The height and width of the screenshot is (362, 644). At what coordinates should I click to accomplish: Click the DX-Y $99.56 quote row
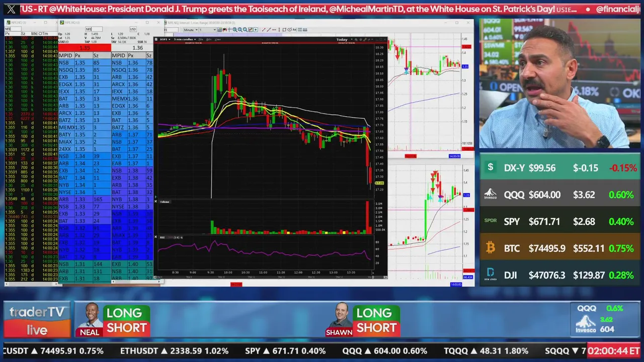pyautogui.click(x=560, y=168)
